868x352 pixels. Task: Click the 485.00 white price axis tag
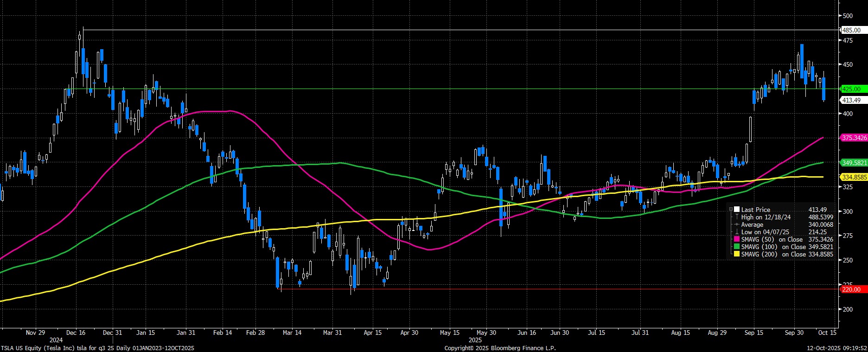point(851,30)
